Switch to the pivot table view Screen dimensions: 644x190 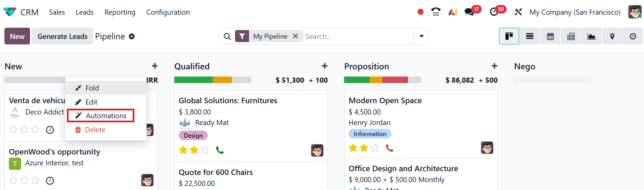[571, 36]
